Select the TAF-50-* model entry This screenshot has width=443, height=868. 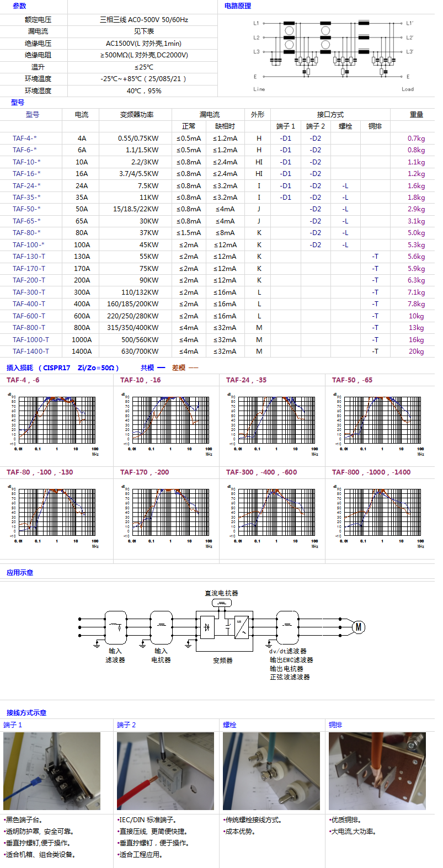(x=26, y=209)
